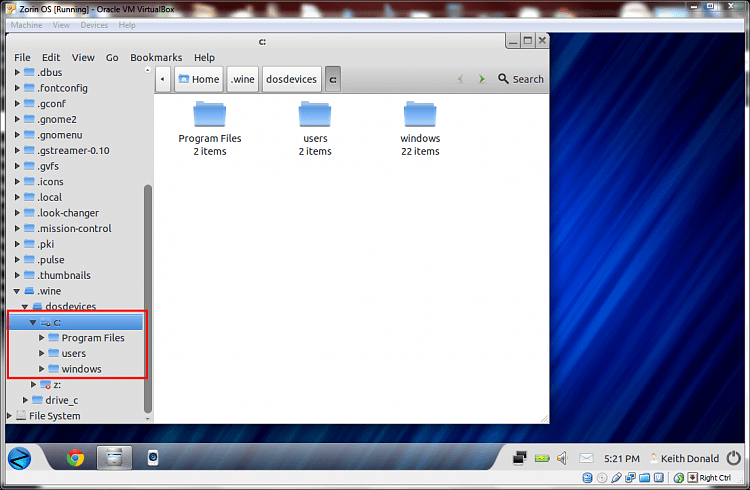Click VirtualBox shared folders status icon

coord(645,478)
